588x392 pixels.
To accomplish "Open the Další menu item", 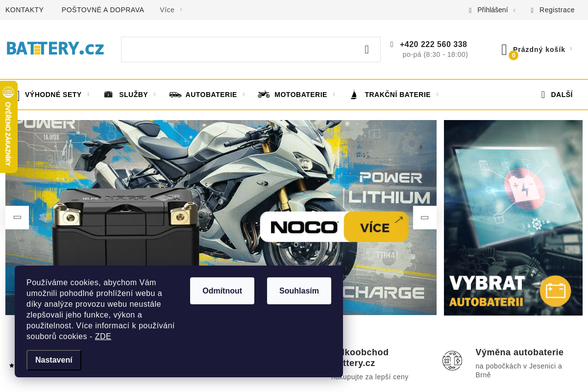I will point(562,95).
